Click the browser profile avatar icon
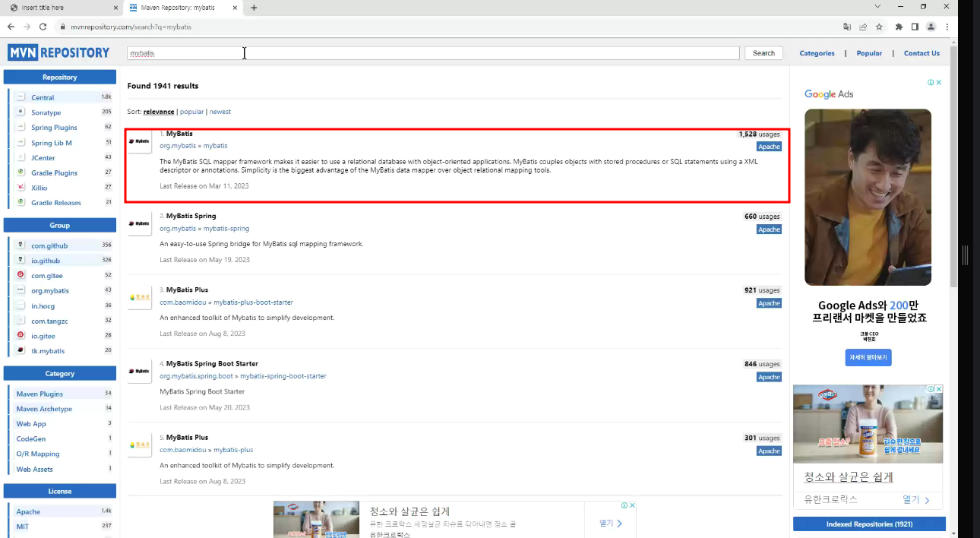The width and height of the screenshot is (980, 538). pyautogui.click(x=931, y=27)
